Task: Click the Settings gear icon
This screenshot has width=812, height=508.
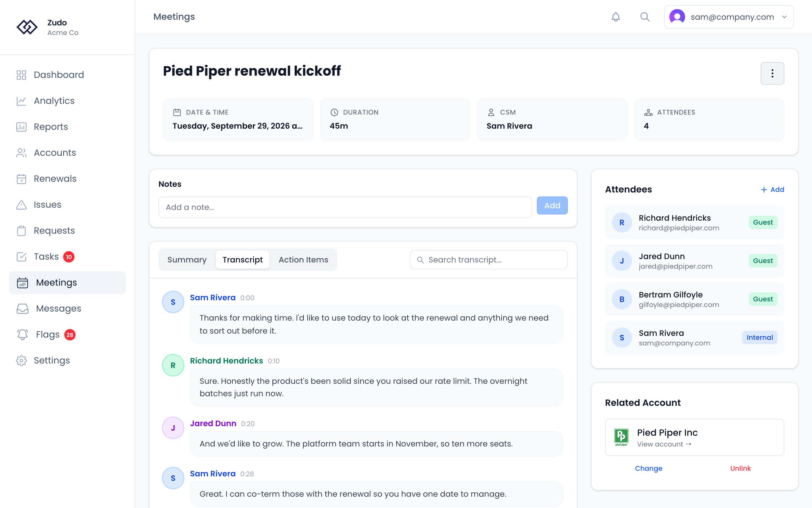Action: [21, 360]
